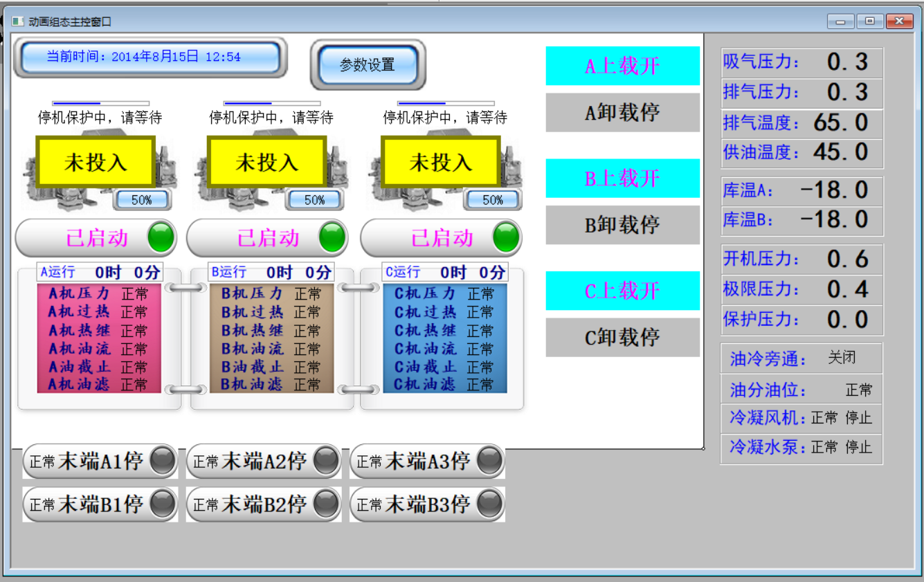Select the A机压力 status row
Viewport: 924px width, 582px height.
pyautogui.click(x=99, y=293)
